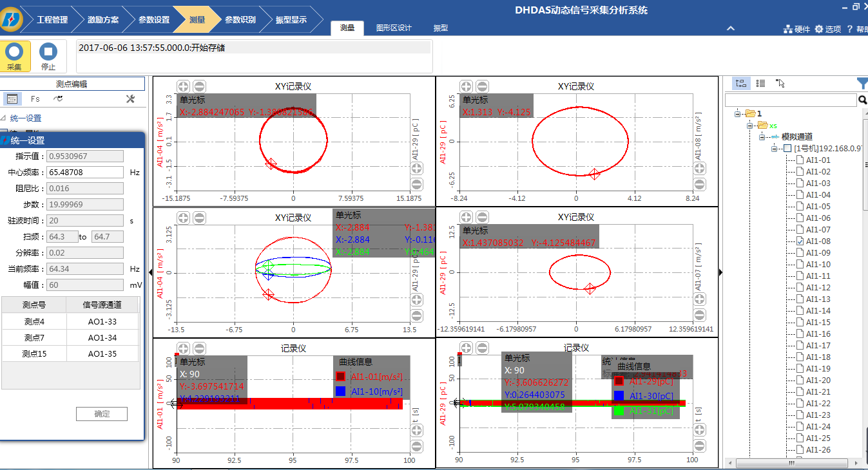Click the AO1-35 signal source cell
868x470 pixels.
point(102,353)
